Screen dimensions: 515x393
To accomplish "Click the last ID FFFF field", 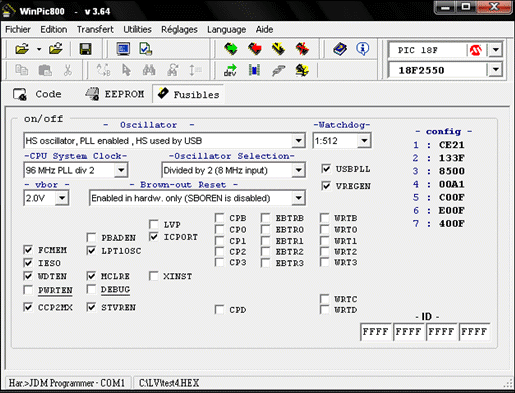I will [474, 332].
